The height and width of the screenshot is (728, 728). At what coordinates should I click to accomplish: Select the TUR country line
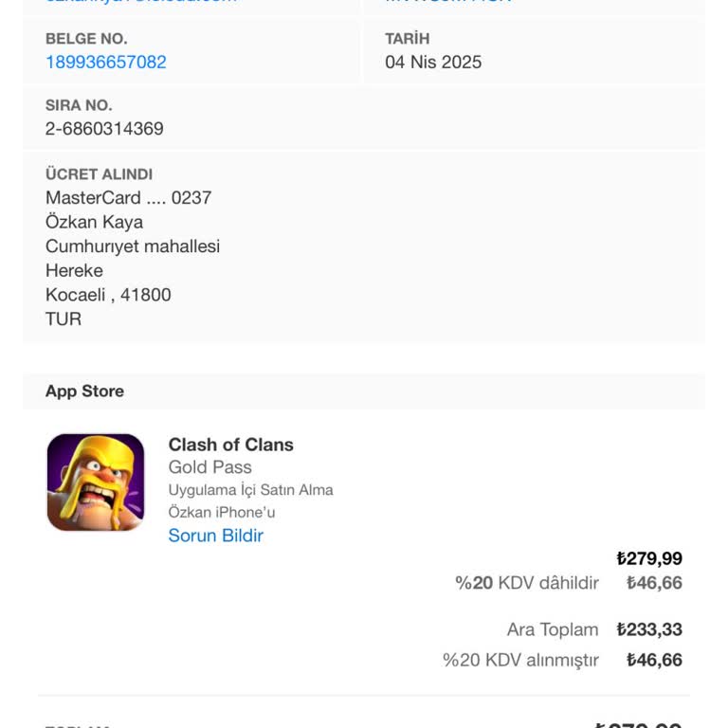point(64,318)
